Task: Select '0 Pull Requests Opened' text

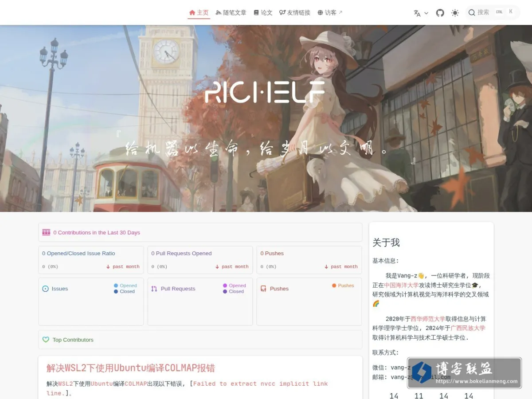Action: [x=181, y=254]
